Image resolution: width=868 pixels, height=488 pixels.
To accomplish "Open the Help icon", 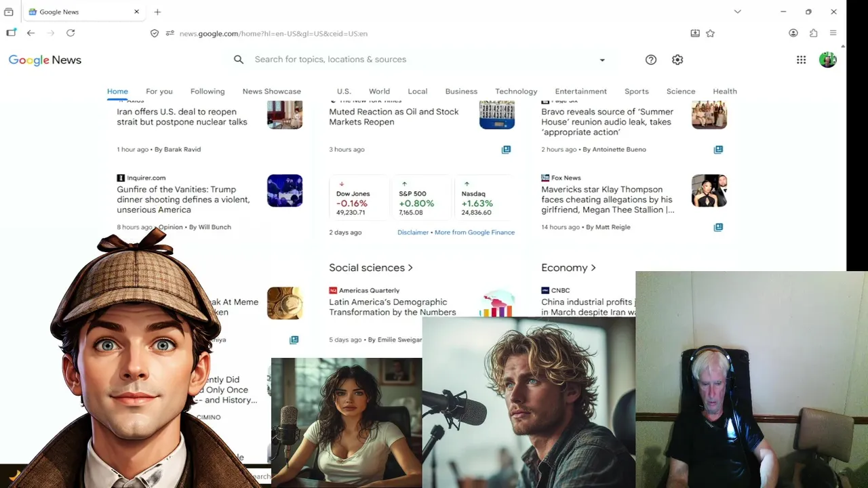I will 651,60.
